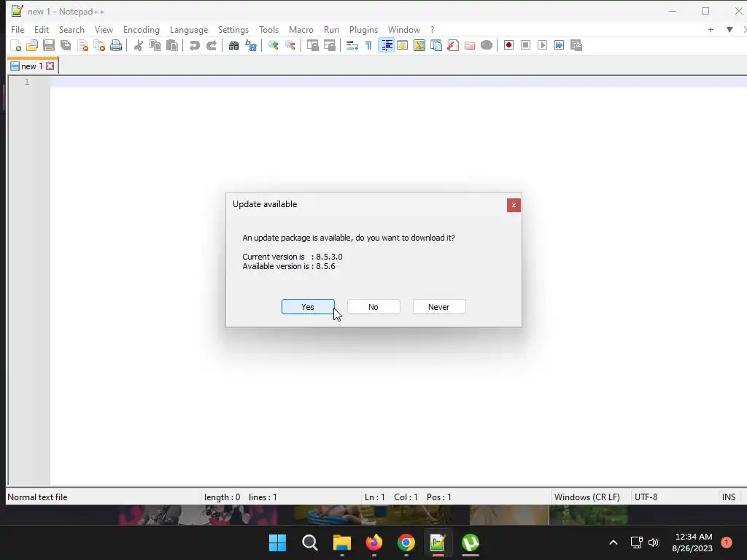Click the plus button beside menu bar

pos(711,29)
